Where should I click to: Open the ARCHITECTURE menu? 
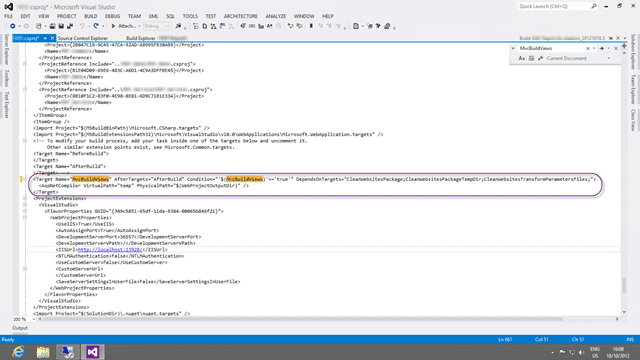240,16
